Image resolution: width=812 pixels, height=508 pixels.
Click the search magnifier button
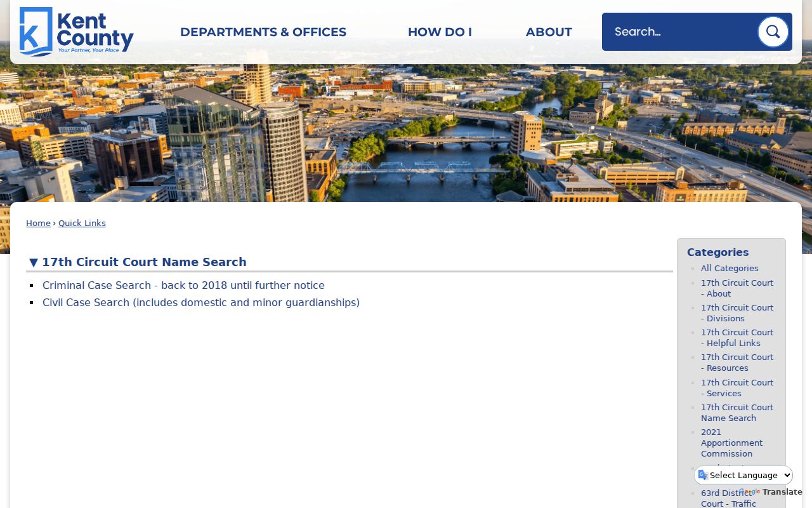coord(773,32)
